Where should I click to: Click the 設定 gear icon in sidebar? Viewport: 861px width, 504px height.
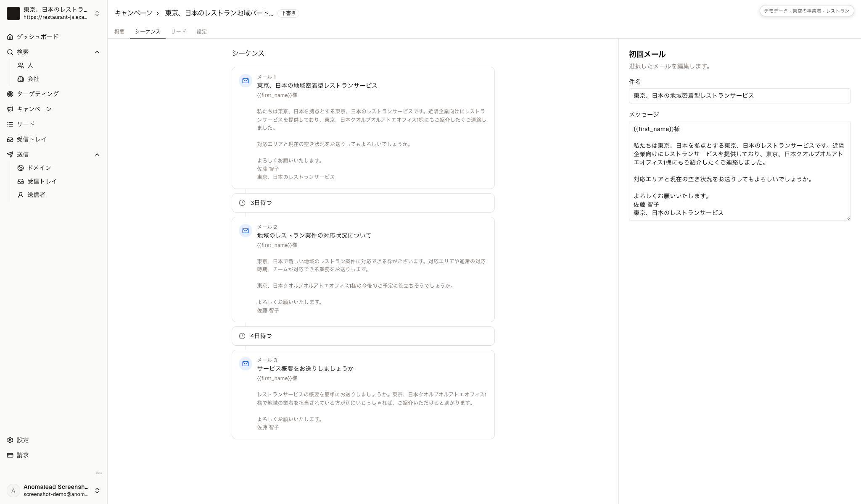tap(10, 440)
